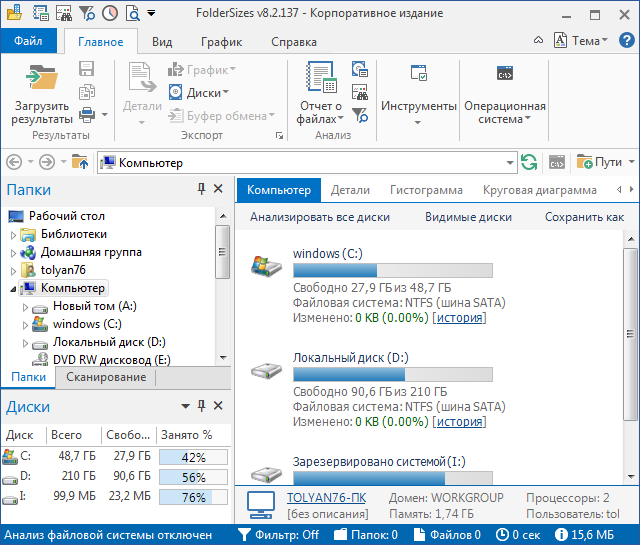Click the computer monitor icon in info panel
The image size is (640, 545).
point(260,504)
